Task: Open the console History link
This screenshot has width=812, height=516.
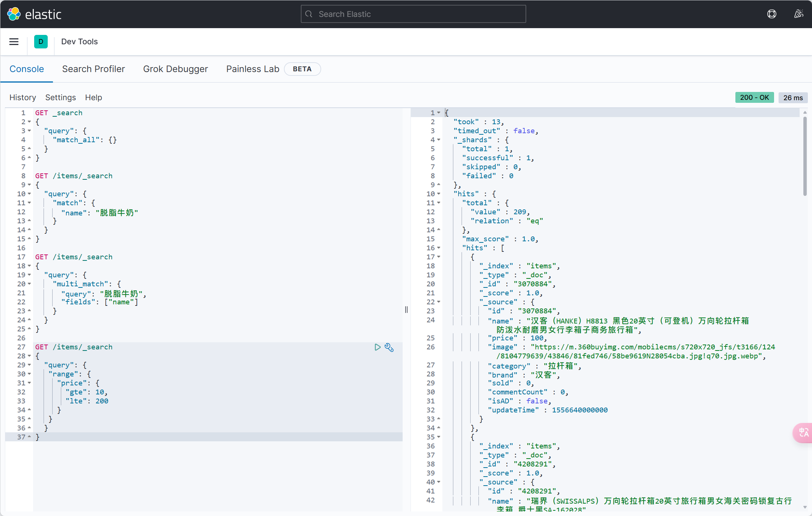Action: (23, 98)
